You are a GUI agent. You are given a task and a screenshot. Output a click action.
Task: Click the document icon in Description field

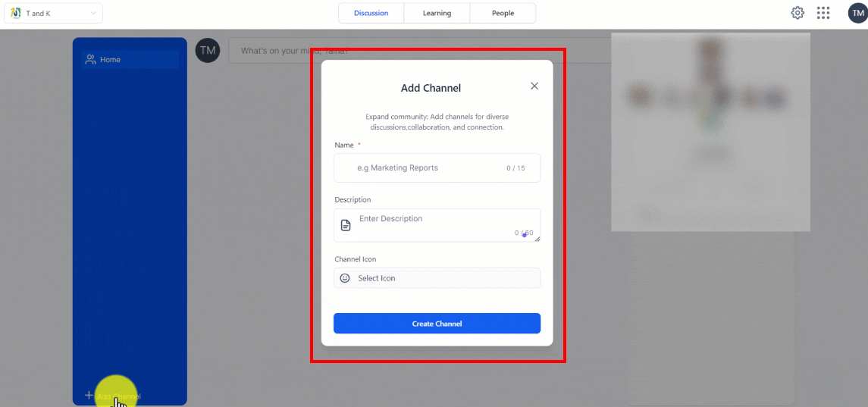coord(346,225)
